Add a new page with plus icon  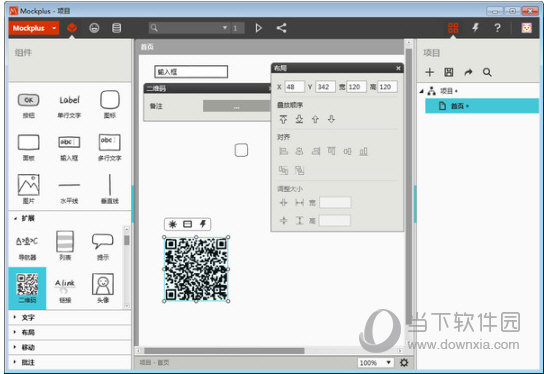[x=430, y=72]
